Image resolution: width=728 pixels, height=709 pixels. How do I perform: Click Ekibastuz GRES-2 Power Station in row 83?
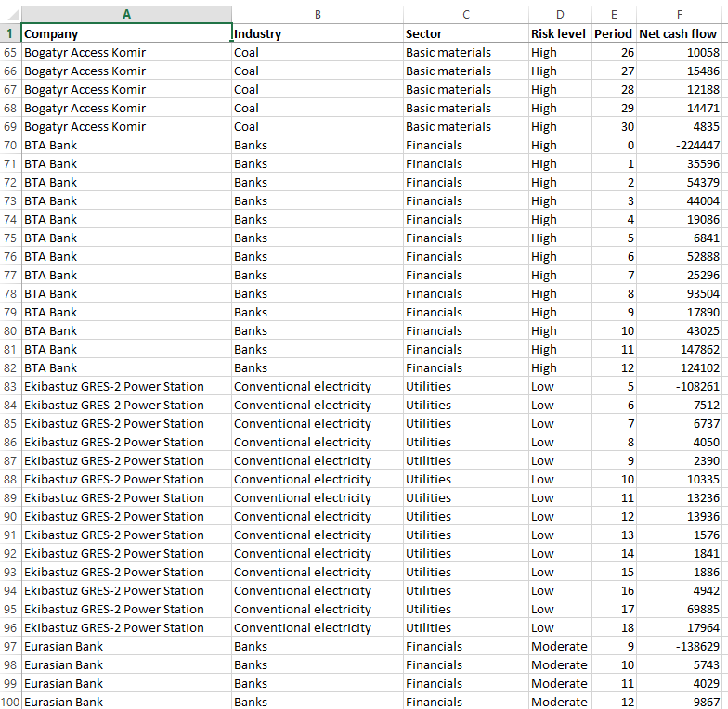tap(126, 386)
